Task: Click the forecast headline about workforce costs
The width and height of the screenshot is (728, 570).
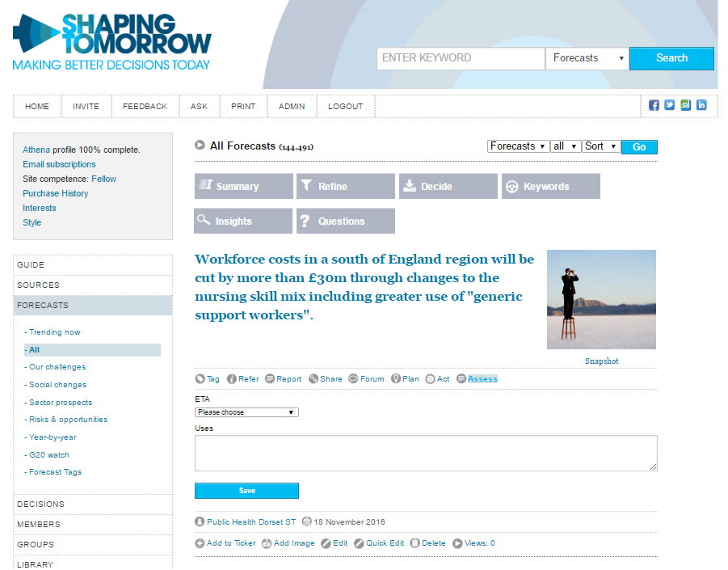Action: tap(364, 287)
